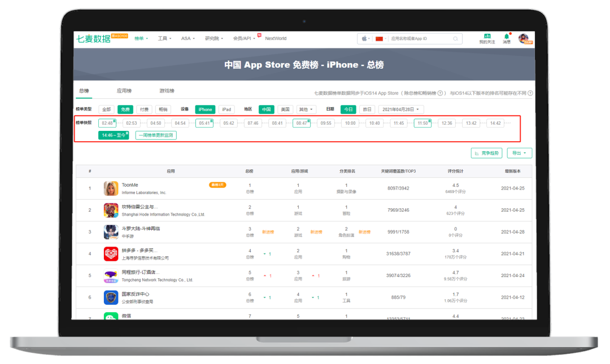Image resolution: width=610 pixels, height=364 pixels.
Task: Open the China flag country selector
Action: 380,38
